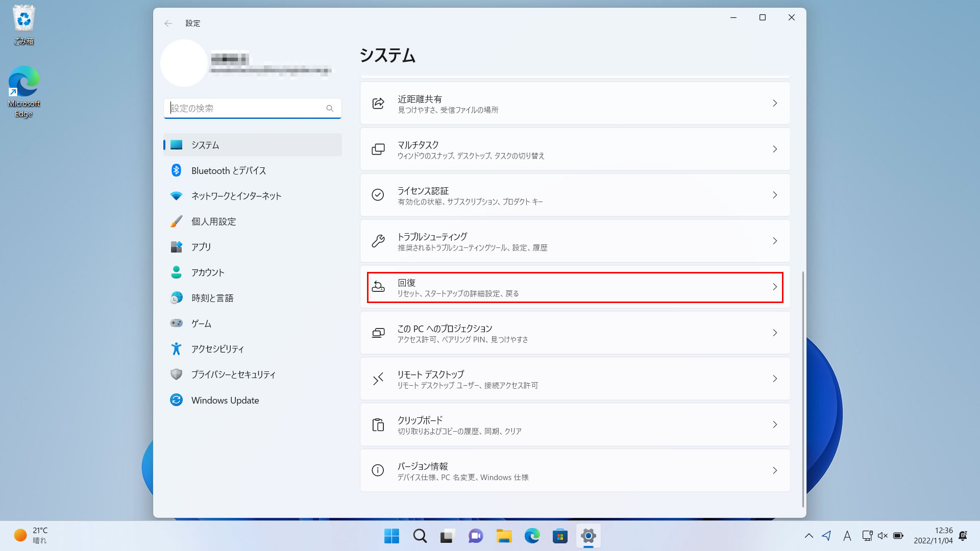980x551 pixels.
Task: Select ごみ箱 desktop icon
Action: point(24,26)
